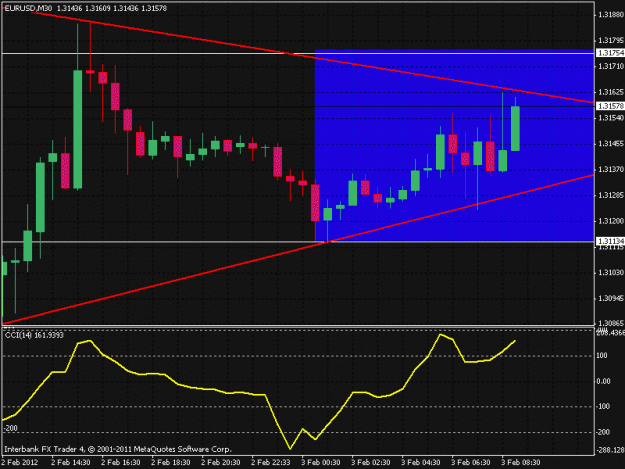625x469 pixels.
Task: Click the 1.31540 price axis label
Action: click(611, 118)
